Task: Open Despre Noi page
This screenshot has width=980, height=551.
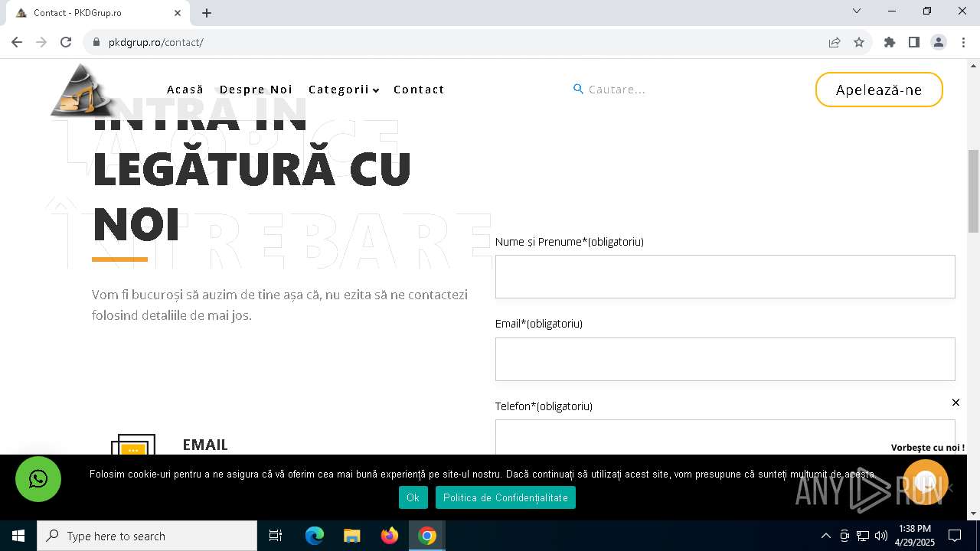Action: pos(256,90)
